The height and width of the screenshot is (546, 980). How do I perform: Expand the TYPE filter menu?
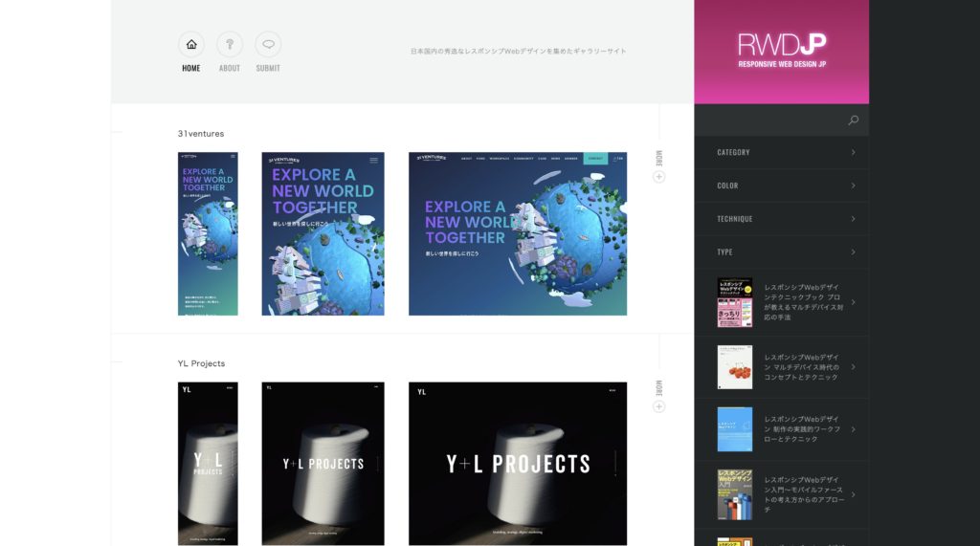click(x=781, y=251)
